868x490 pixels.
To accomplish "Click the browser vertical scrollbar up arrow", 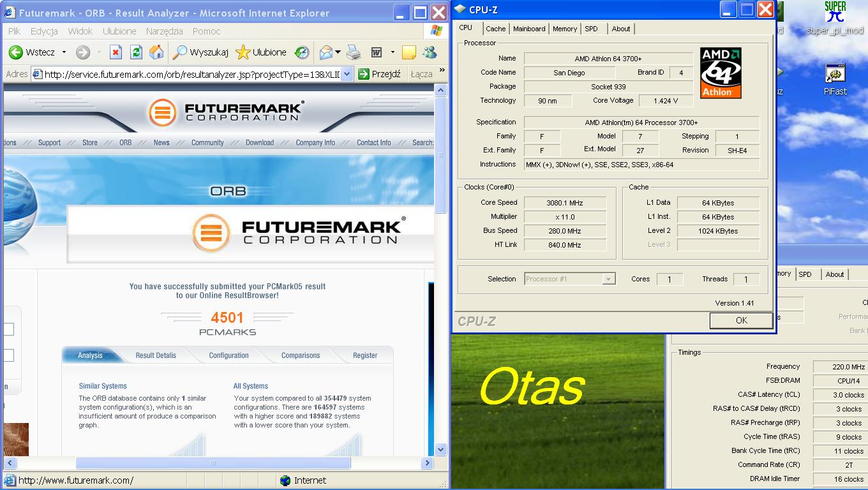I will point(441,91).
